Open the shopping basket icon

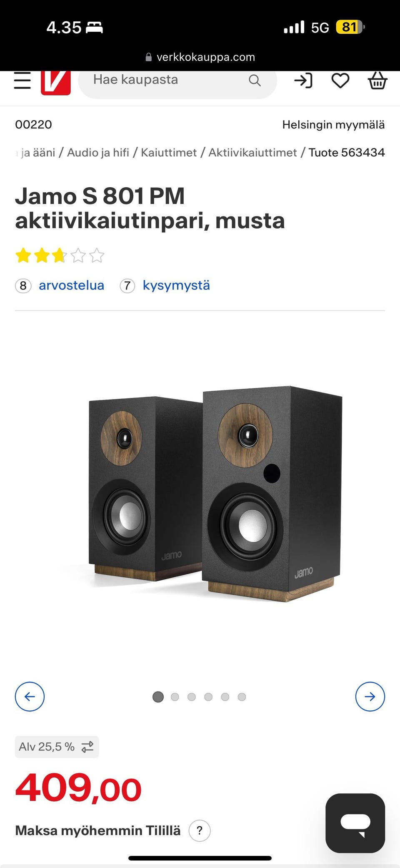point(377,80)
